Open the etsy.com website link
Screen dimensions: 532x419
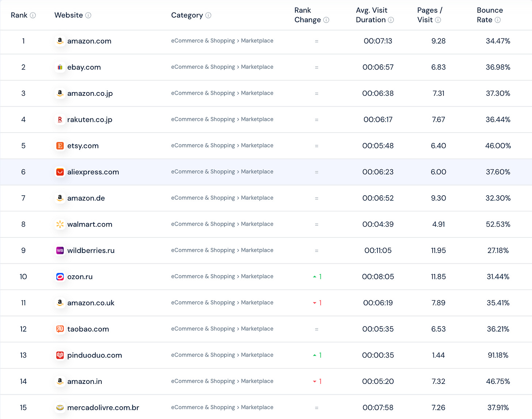(x=83, y=146)
